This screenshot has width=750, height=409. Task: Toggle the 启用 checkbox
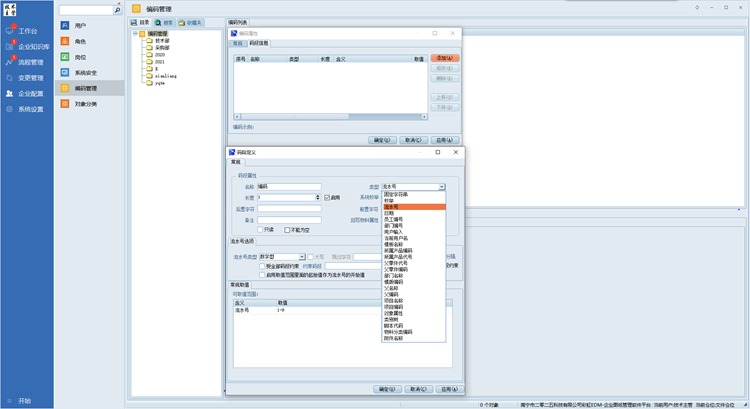tap(327, 198)
